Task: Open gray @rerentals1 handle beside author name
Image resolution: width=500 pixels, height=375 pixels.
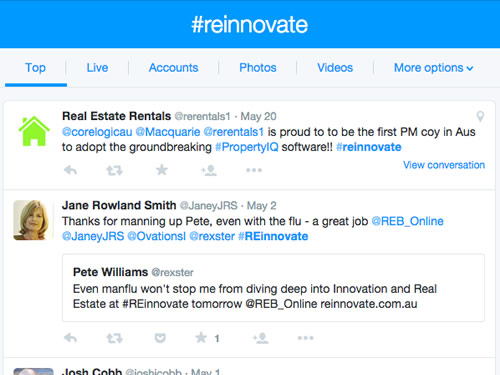Action: (202, 116)
